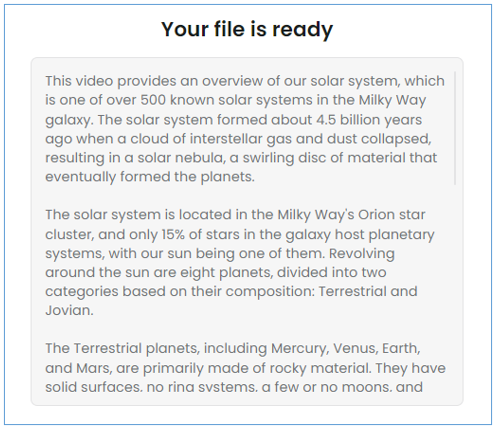Screen dimensions: 496x429
Task: Click the words "Milky Way's Orion star"
Action: tap(351, 215)
